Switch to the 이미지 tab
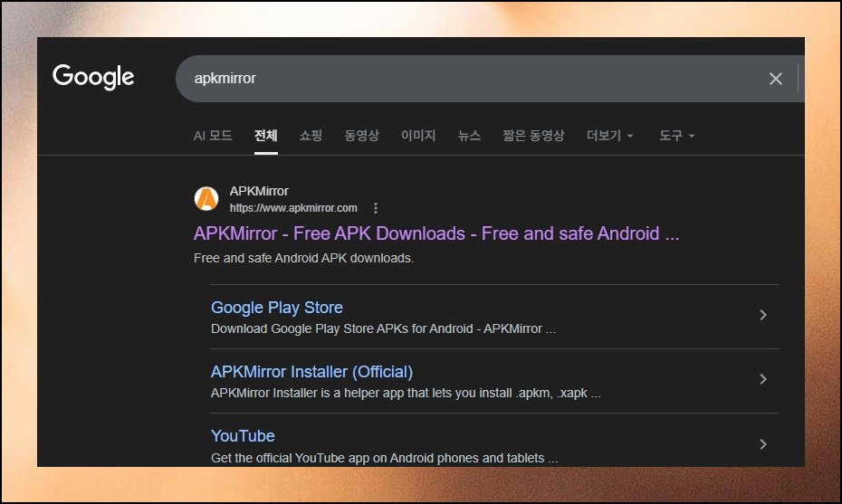 [x=418, y=135]
